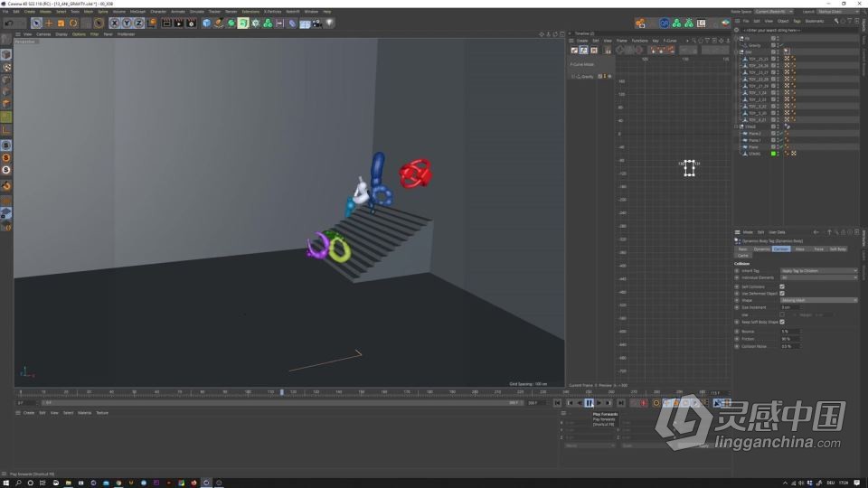Open the Windows Start menu
Viewport: 868px width, 488px height.
click(x=6, y=483)
